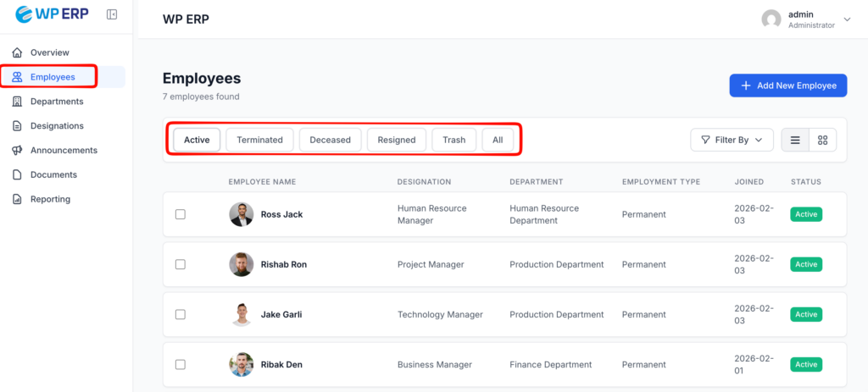Click Add New Employee button
The image size is (868, 392).
788,86
